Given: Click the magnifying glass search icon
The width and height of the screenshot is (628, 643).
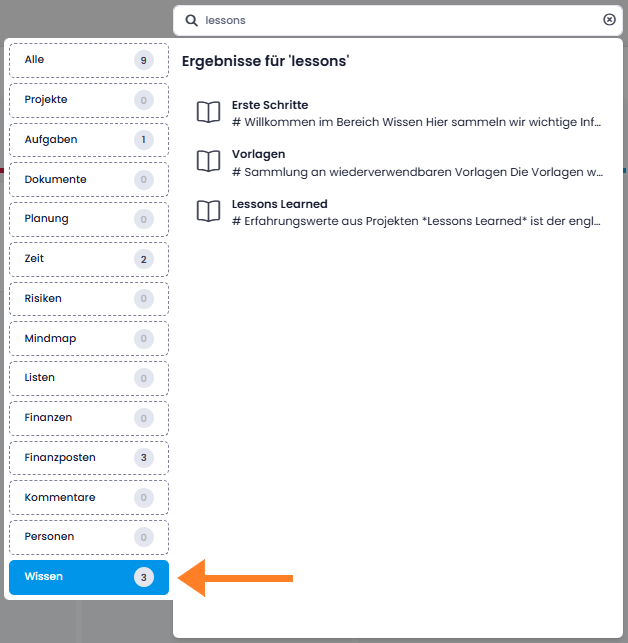Looking at the screenshot, I should (191, 20).
